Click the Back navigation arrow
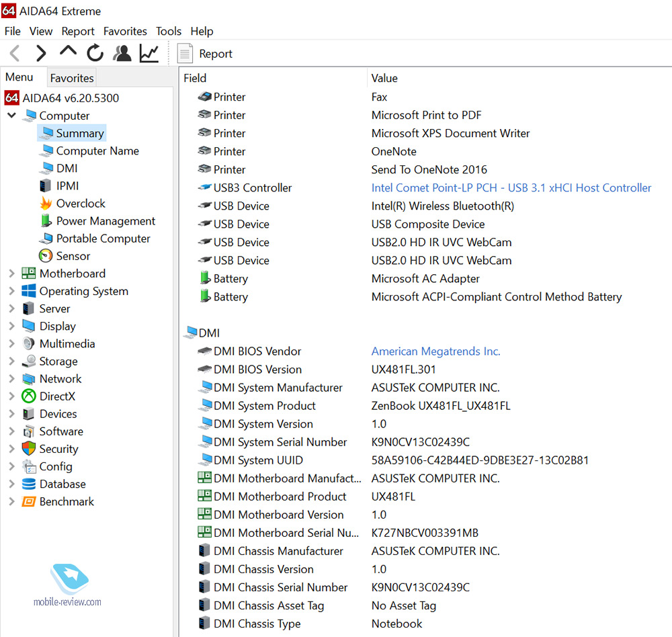Screen dimensions: 672x637 coord(15,53)
